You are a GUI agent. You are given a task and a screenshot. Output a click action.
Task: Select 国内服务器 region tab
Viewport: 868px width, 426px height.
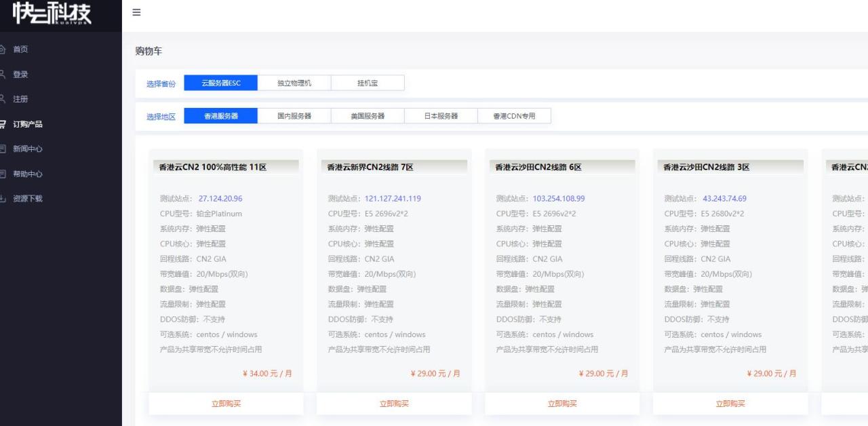click(x=294, y=116)
